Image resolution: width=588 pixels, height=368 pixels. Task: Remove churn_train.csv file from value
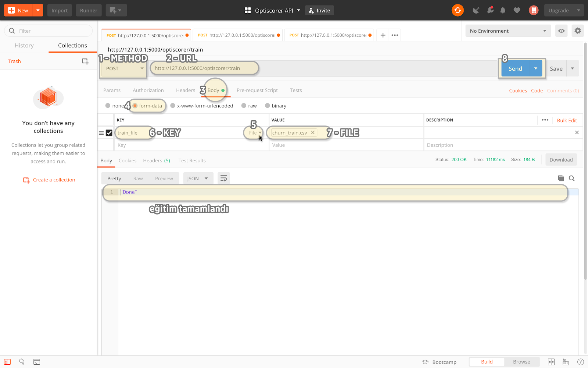[x=313, y=132]
